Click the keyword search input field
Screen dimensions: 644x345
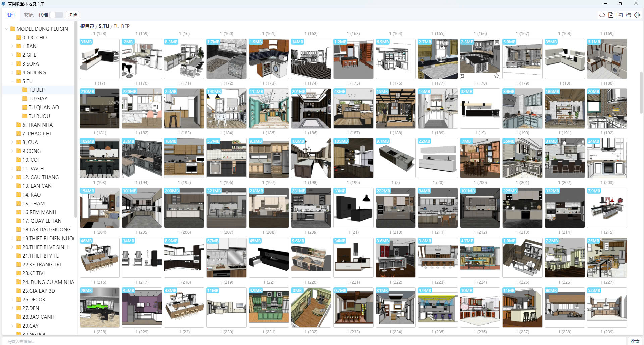click(x=302, y=341)
